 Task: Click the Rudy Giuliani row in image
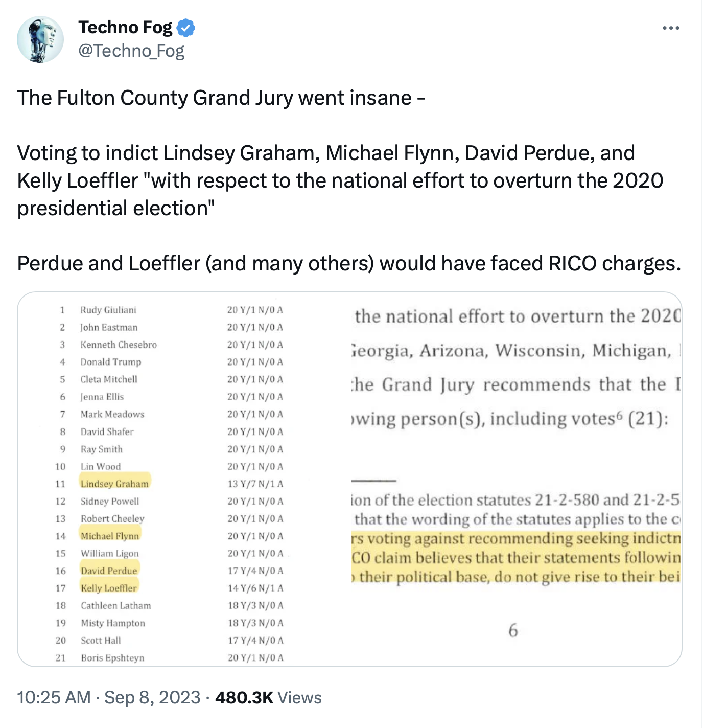pyautogui.click(x=171, y=310)
